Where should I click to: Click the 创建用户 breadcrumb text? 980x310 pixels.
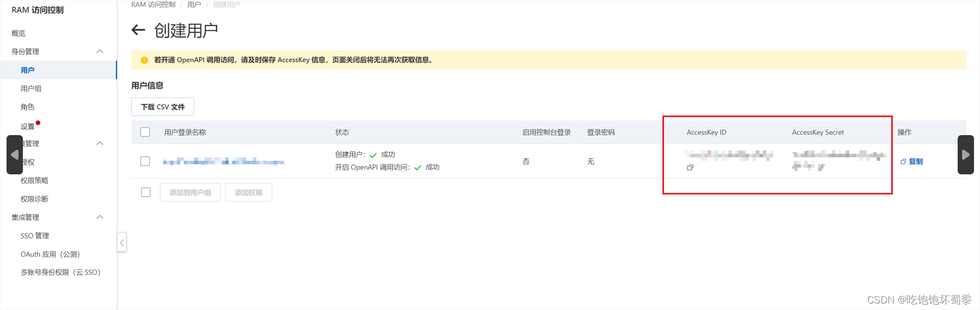pos(227,4)
